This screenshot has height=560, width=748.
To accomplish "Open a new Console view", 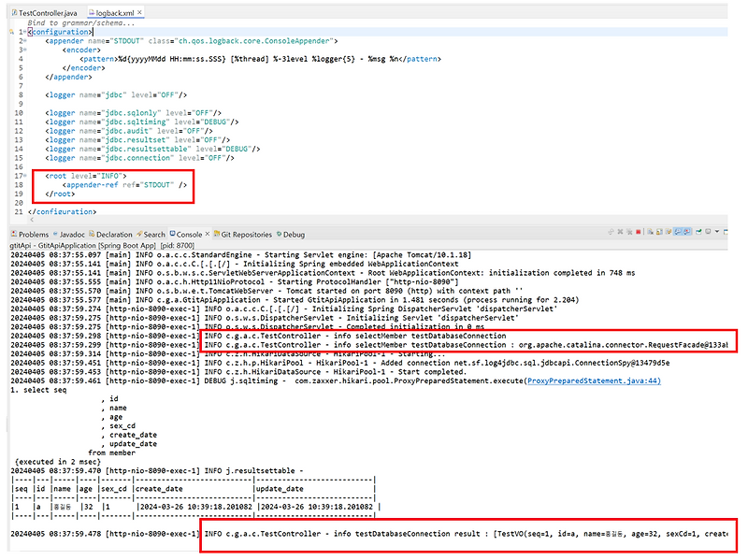I will [726, 232].
